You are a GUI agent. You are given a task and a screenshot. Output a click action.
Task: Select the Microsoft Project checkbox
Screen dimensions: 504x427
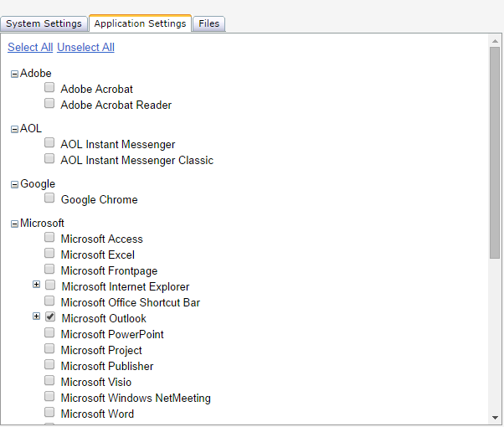point(49,348)
